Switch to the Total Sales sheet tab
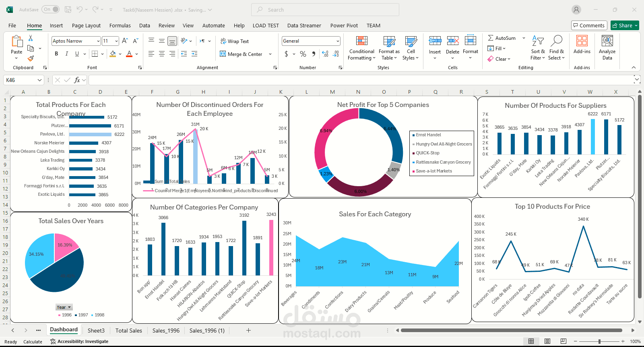 point(129,331)
